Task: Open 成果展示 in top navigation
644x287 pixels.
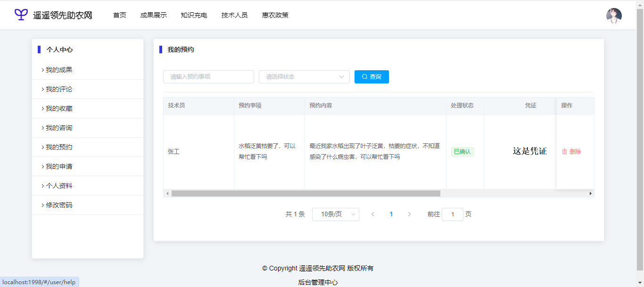Action: (x=153, y=15)
